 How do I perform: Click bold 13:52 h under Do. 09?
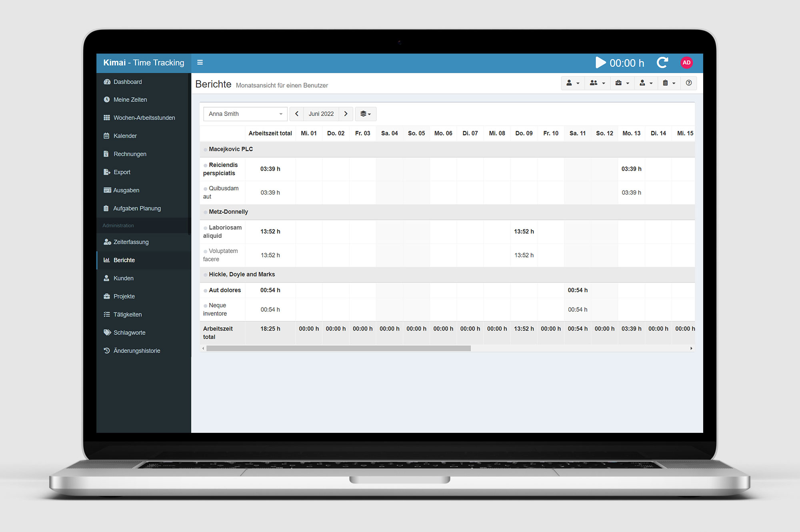[524, 231]
